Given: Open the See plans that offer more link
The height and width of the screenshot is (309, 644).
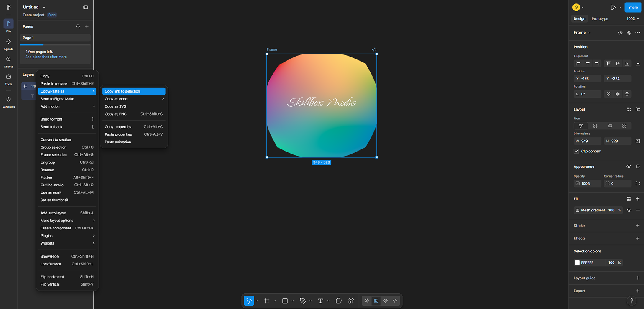Looking at the screenshot, I should [46, 57].
